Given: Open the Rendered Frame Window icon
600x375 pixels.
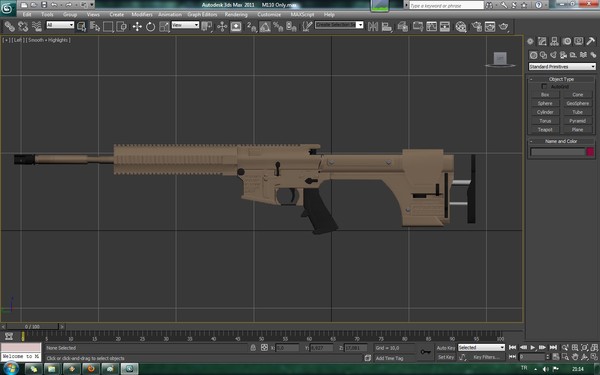Looking at the screenshot, I should coord(490,26).
